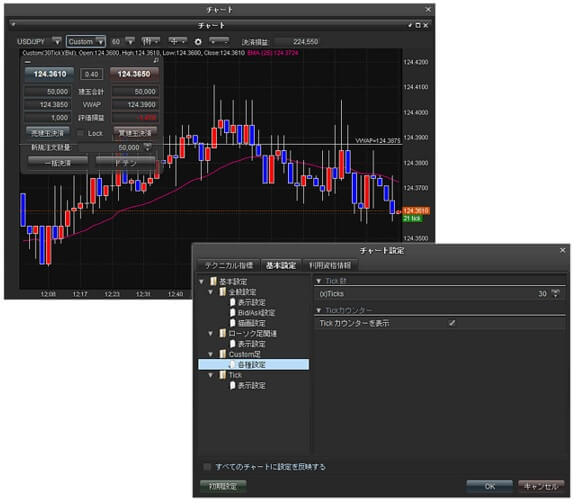Toggle the Lock checkbox in order panel
The height and width of the screenshot is (504, 576).
coord(80,133)
